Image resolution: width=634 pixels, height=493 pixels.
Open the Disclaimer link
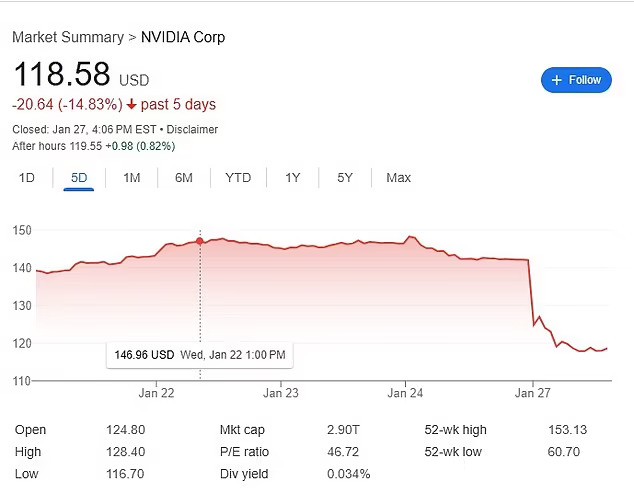point(192,129)
